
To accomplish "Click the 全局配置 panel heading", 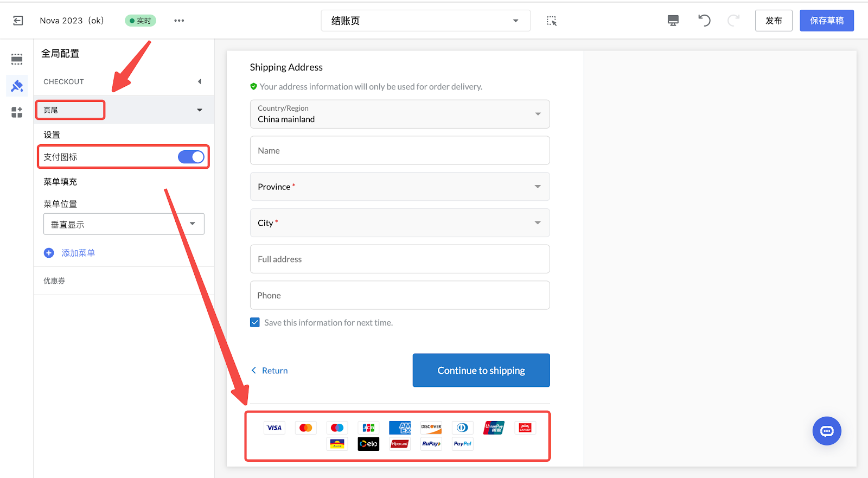I will [60, 54].
